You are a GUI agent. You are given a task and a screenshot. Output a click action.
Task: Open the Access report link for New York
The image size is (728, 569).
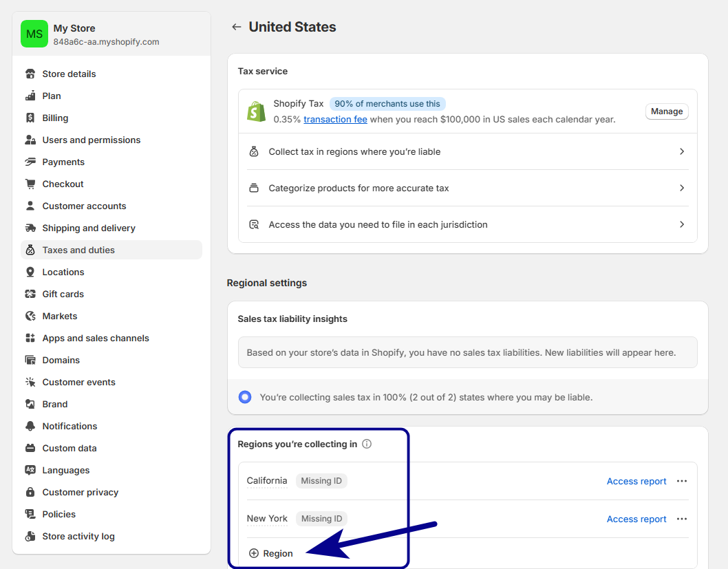636,519
